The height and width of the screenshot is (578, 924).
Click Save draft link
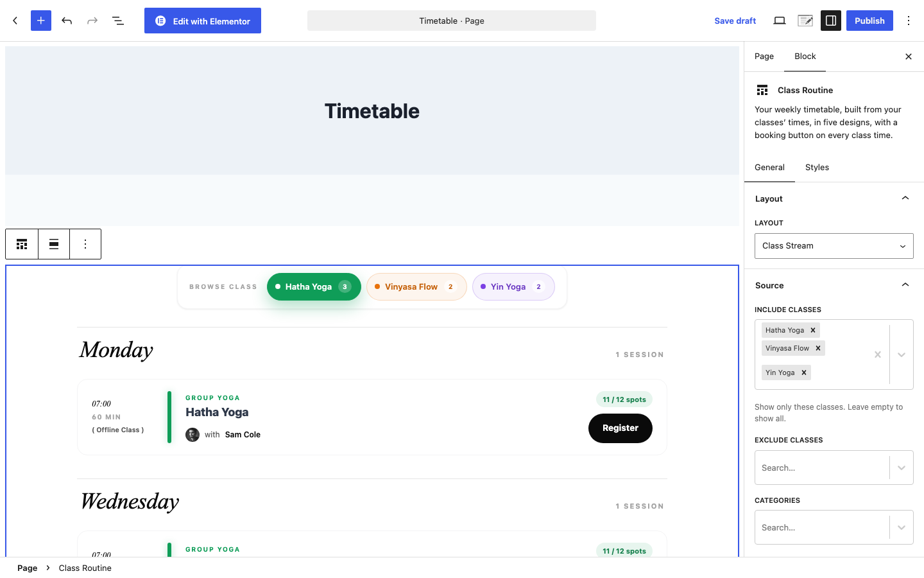735,21
